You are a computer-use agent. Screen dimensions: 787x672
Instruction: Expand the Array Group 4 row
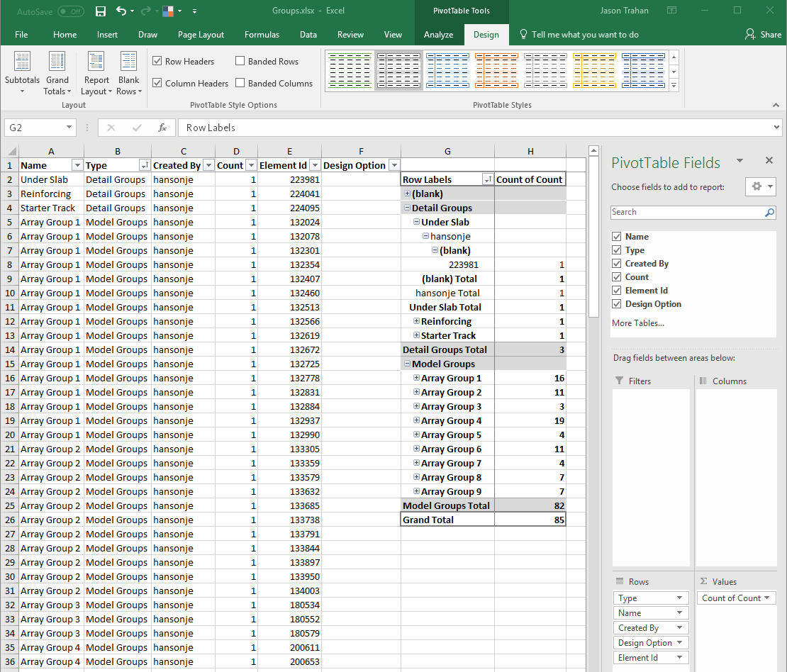416,421
